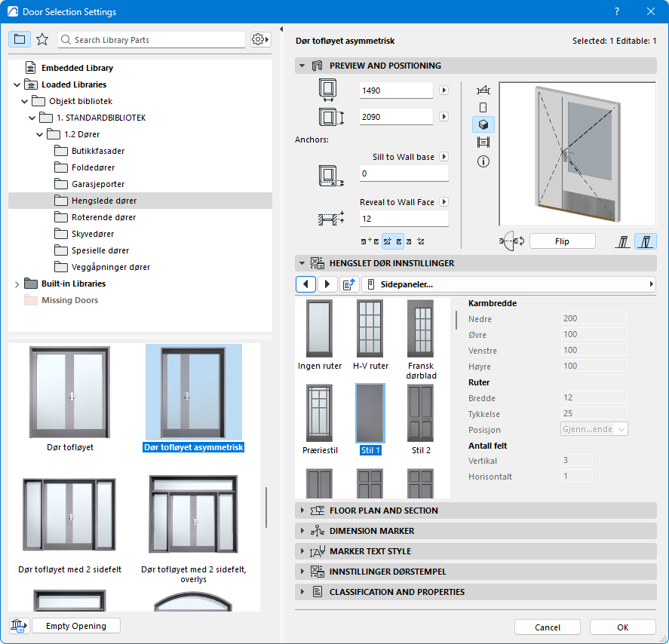Expand Built-in Libraries tree node
669x644 pixels.
[x=17, y=284]
